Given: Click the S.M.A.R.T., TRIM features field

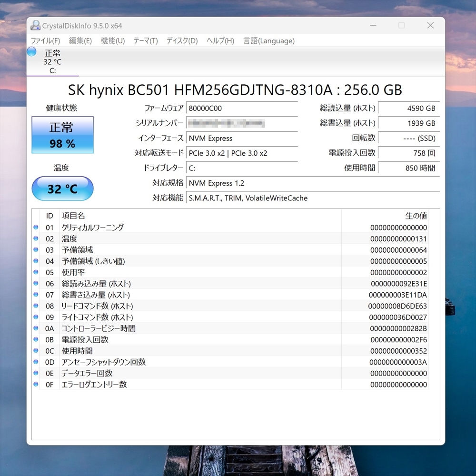Looking at the screenshot, I should 313,198.
